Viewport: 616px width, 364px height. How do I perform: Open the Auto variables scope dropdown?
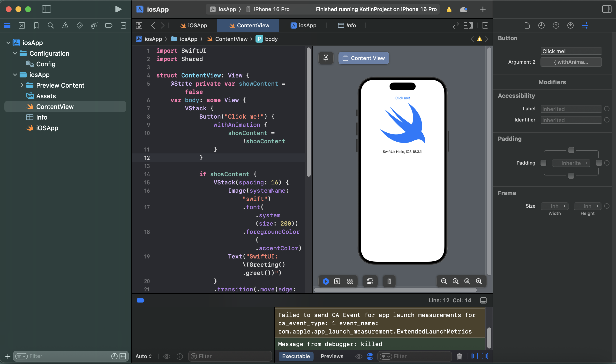pos(143,356)
